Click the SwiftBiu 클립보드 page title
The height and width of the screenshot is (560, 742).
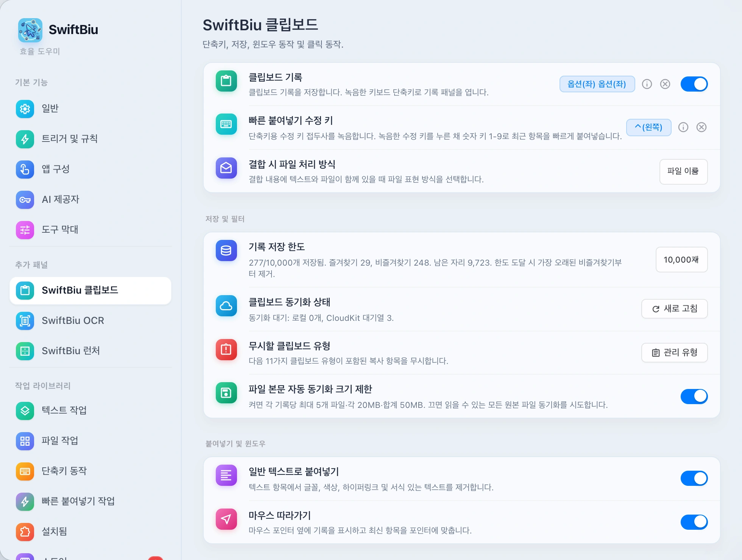click(260, 25)
